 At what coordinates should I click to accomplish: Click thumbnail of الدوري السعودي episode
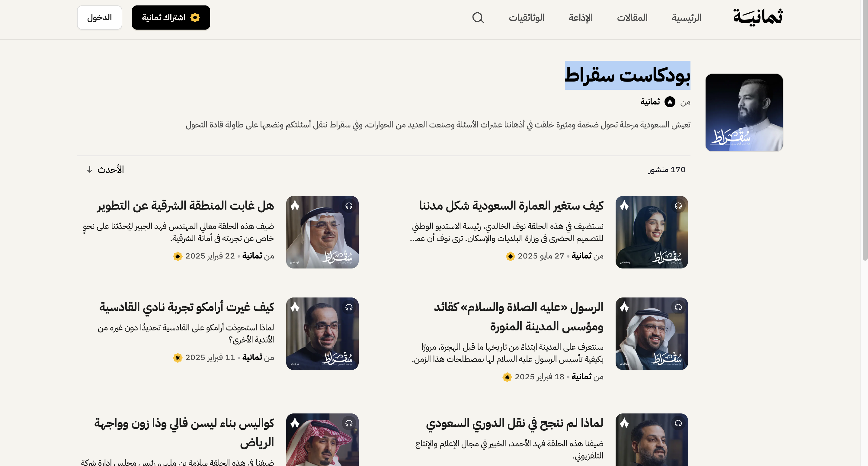652,440
